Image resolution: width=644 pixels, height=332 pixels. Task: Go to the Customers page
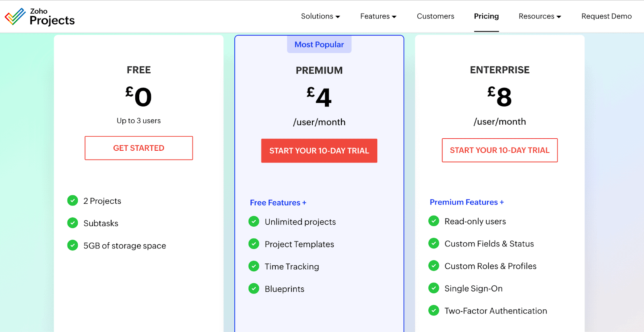point(435,16)
